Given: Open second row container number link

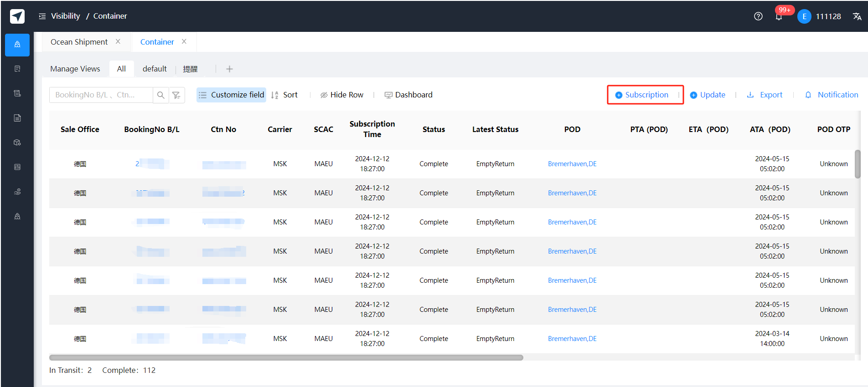Looking at the screenshot, I should tap(223, 193).
